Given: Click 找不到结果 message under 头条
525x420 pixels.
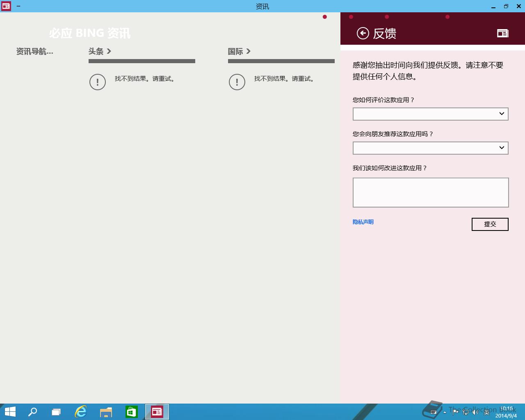Looking at the screenshot, I should 145,79.
